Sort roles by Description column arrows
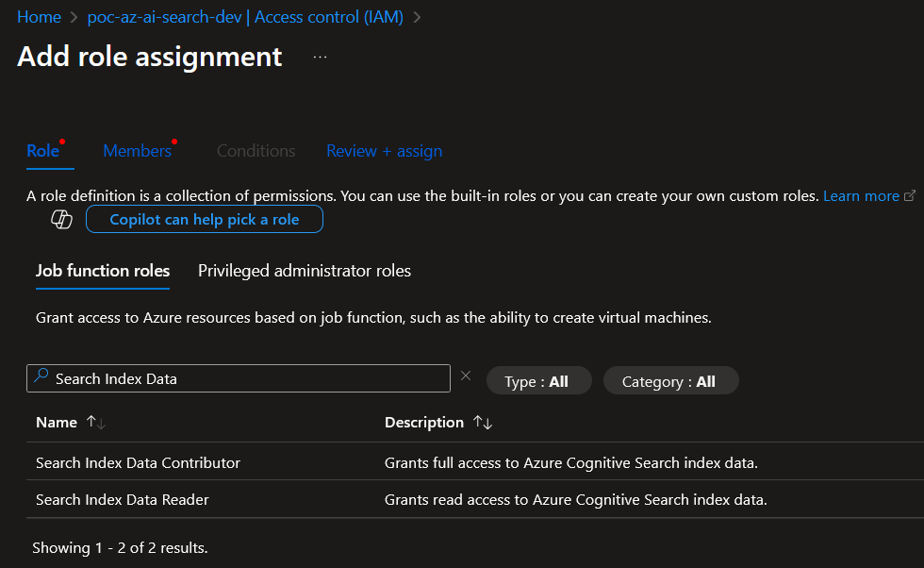The width and height of the screenshot is (924, 568). point(483,423)
